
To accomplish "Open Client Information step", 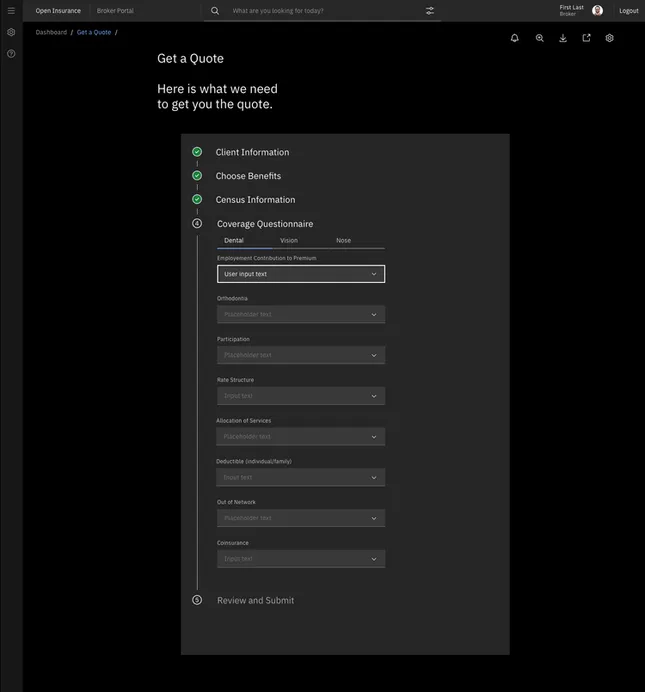I will [252, 152].
